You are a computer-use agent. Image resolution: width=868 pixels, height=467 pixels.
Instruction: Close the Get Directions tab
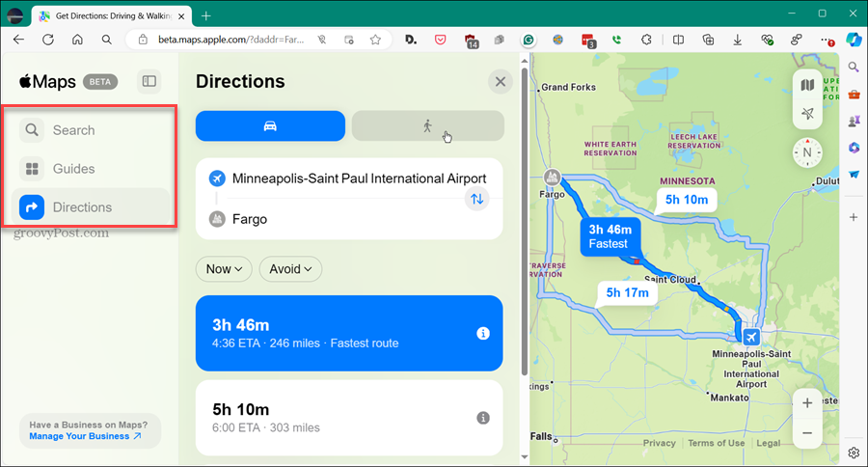coord(181,16)
